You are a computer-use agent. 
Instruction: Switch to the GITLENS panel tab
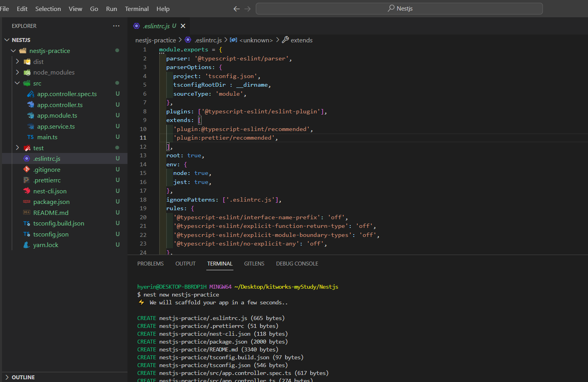click(x=254, y=264)
